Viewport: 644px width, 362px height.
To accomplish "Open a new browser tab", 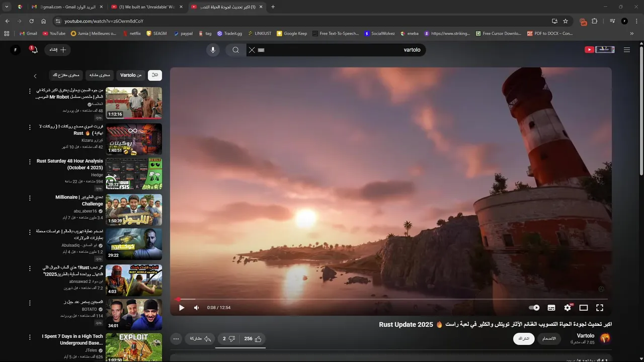I will coord(273,7).
